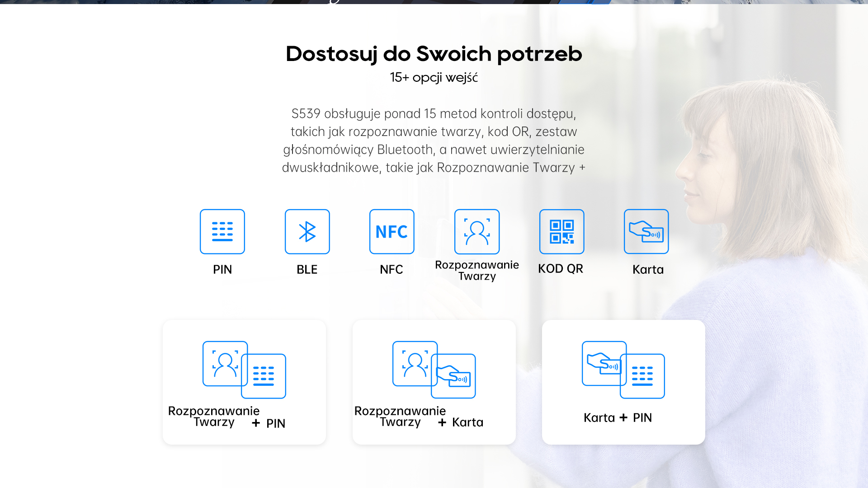868x488 pixels.
Task: Click the Bluetooth BLE icon
Action: point(307,231)
